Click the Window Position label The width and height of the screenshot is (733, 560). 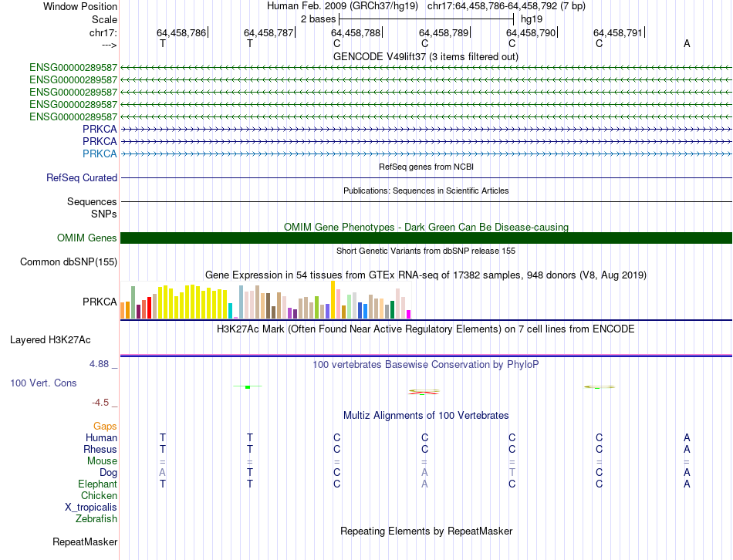point(80,6)
